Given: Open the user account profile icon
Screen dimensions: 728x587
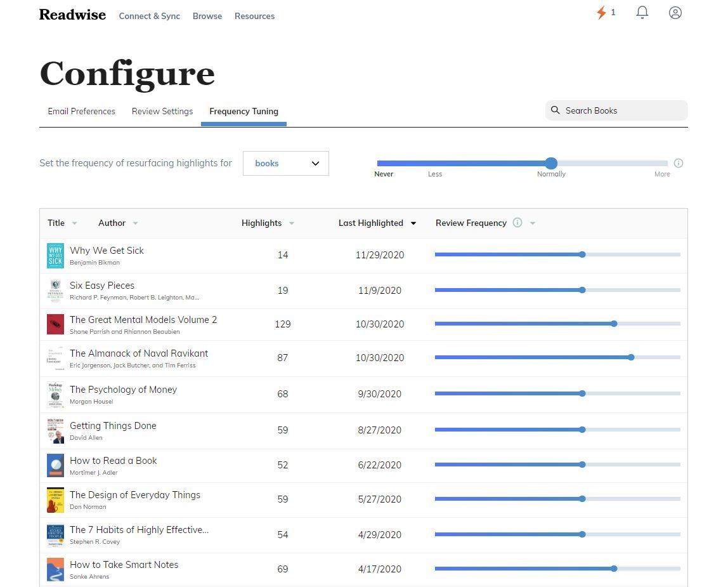Looking at the screenshot, I should 675,13.
